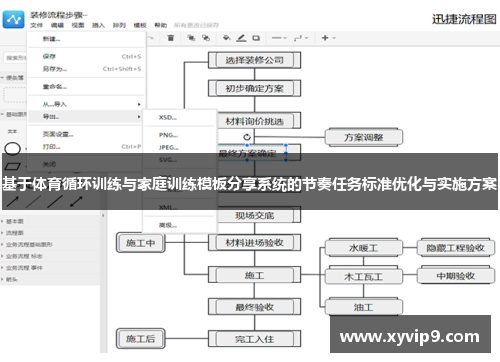Select the 施工 flowchart node

(x=254, y=275)
